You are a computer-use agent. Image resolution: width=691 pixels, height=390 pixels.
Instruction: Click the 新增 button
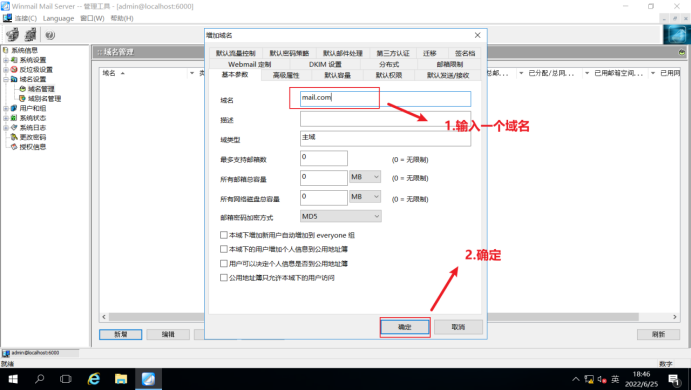point(121,334)
